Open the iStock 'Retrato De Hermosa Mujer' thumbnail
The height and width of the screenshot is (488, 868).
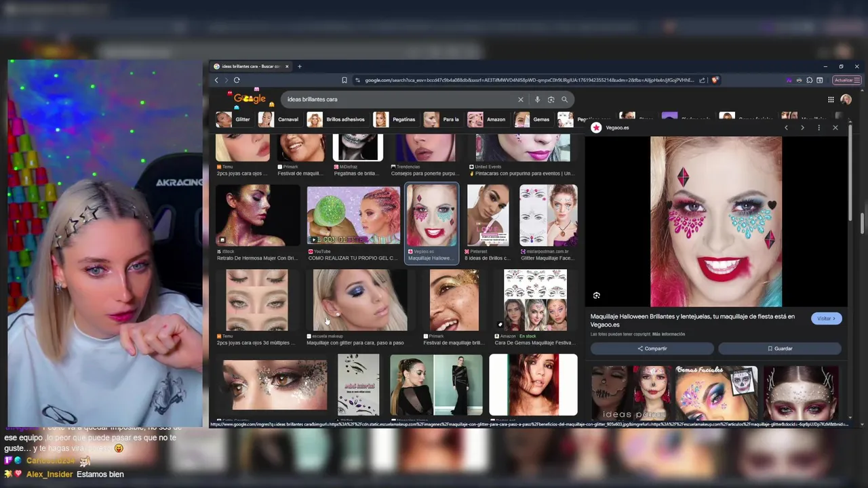(258, 216)
